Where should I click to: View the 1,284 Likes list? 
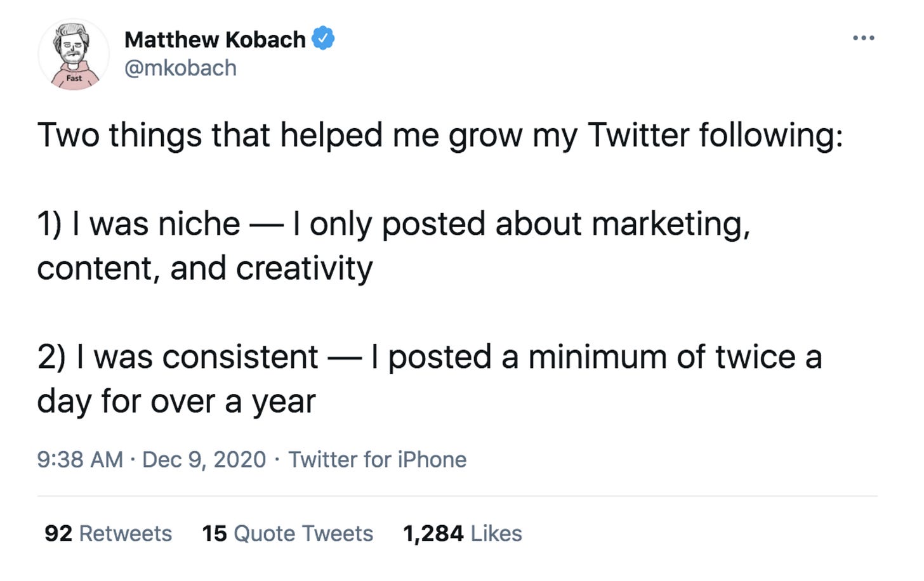click(463, 533)
